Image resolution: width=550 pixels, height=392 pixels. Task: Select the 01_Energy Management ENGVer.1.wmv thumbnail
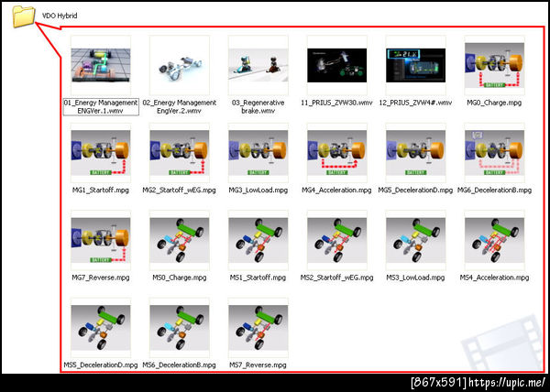101,66
